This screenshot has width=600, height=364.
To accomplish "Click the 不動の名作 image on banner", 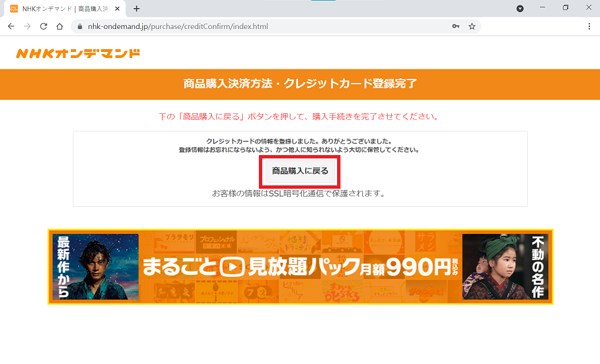I will tap(505, 267).
